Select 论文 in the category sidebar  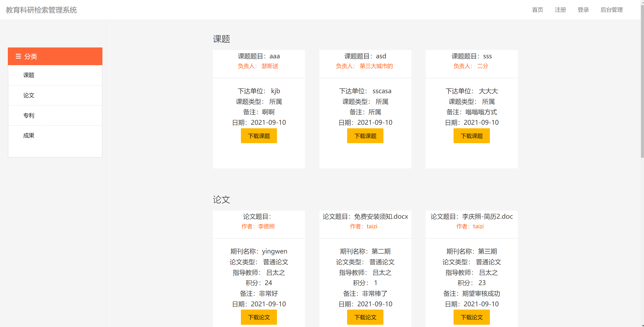point(29,95)
